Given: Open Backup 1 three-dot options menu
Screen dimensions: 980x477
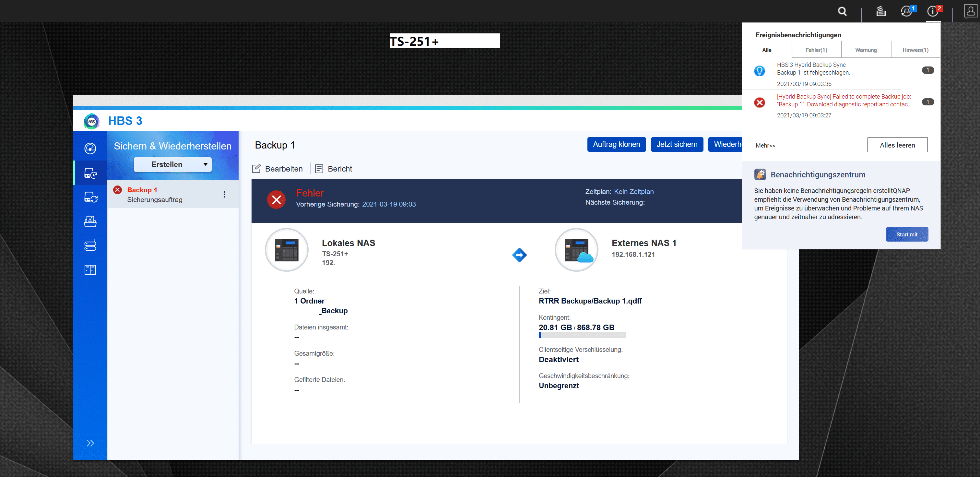Looking at the screenshot, I should (224, 195).
